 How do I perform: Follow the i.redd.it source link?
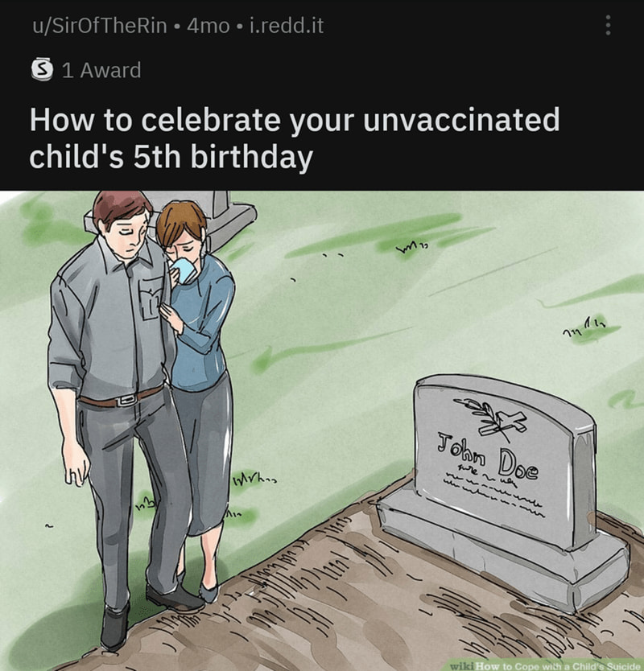click(x=287, y=26)
